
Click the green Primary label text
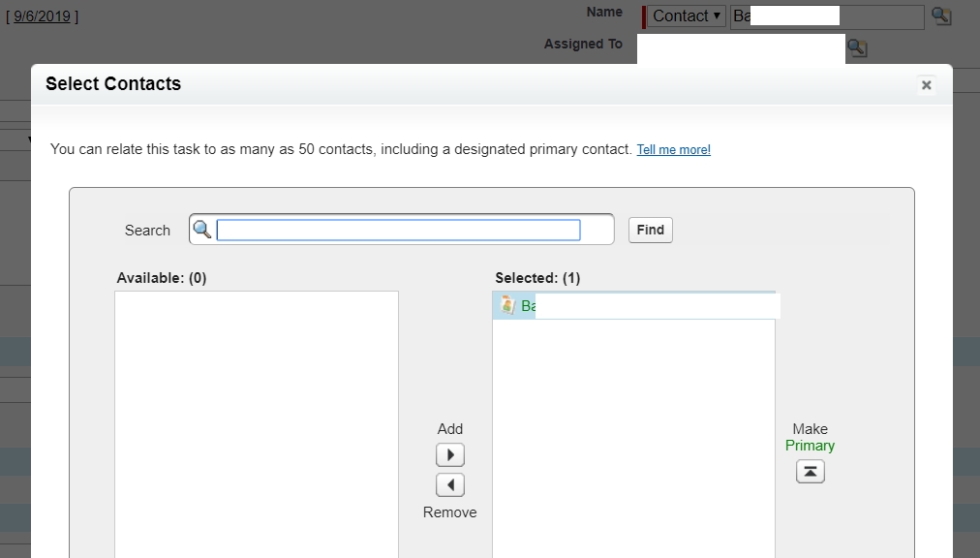tap(810, 446)
